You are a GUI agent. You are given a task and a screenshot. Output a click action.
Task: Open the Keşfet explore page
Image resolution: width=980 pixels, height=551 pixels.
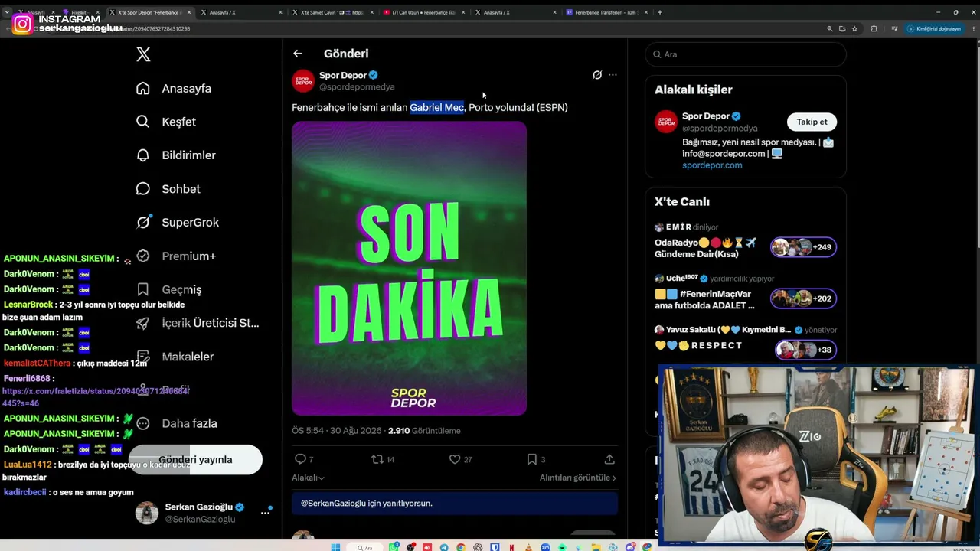click(178, 122)
